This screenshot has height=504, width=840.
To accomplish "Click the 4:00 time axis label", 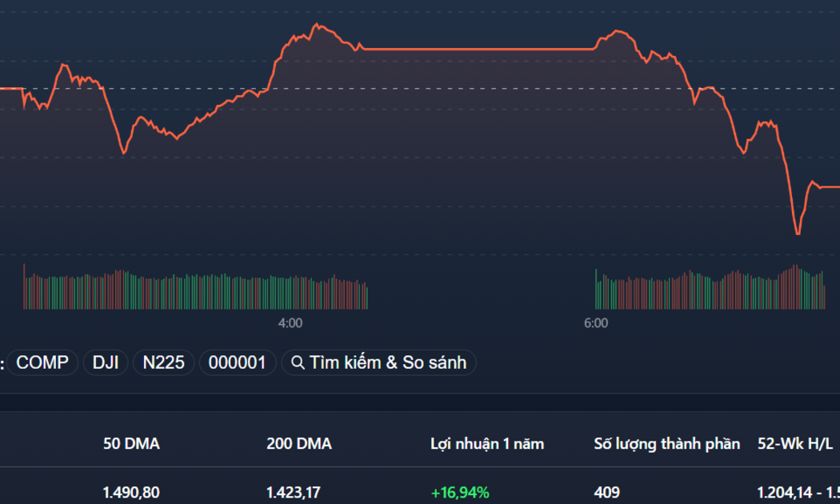I will [x=290, y=323].
